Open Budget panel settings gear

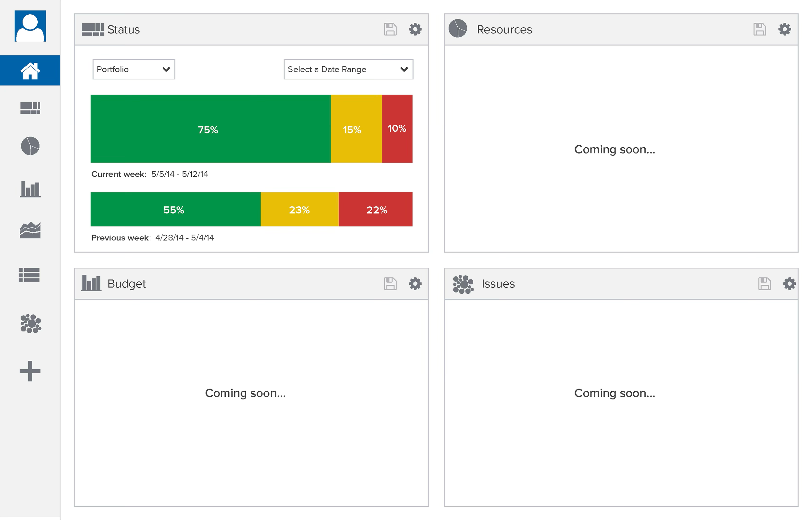pos(415,284)
